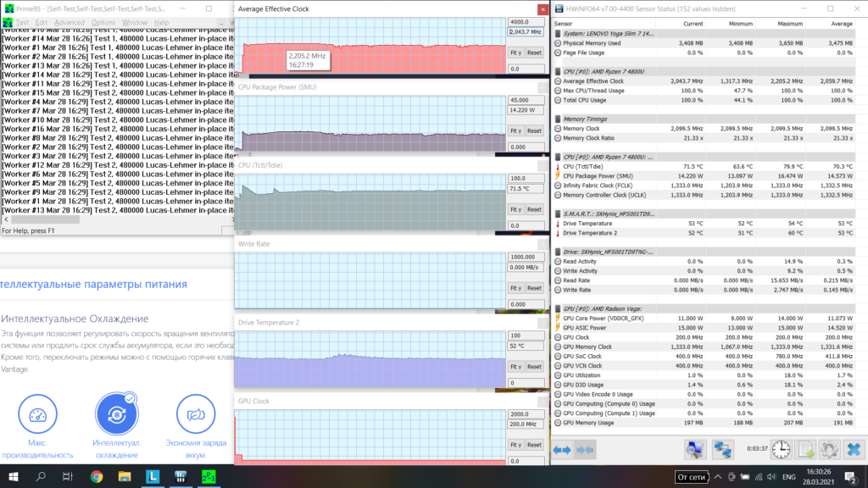
Task: Click the battery tray icon
Action: pos(745,477)
